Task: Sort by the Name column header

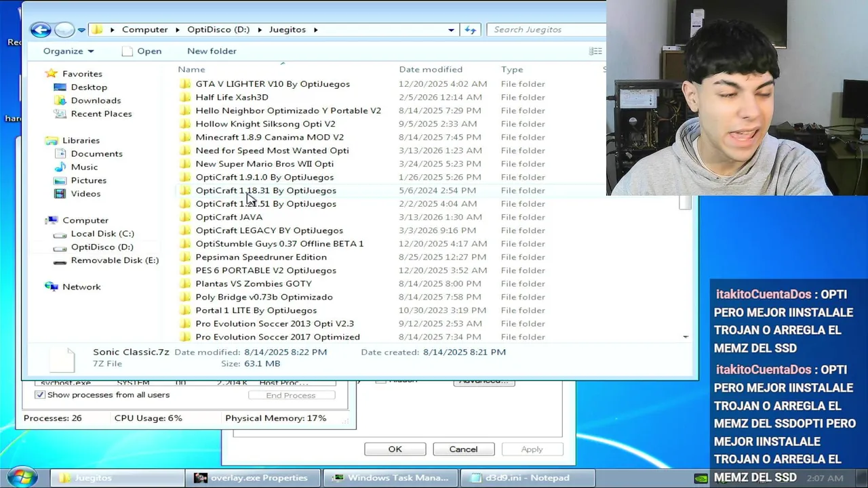Action: pyautogui.click(x=191, y=69)
